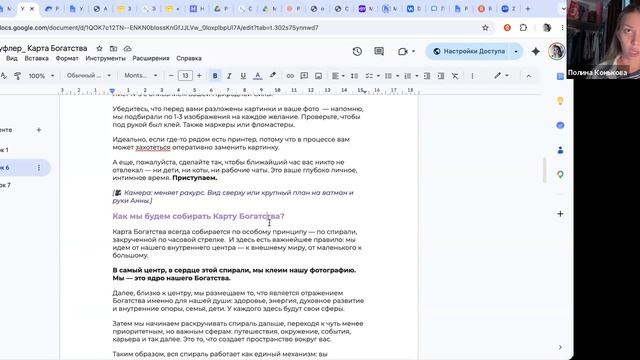Image resolution: width=640 pixels, height=360 pixels.
Task: Open the video call options arrow
Action: (x=413, y=51)
